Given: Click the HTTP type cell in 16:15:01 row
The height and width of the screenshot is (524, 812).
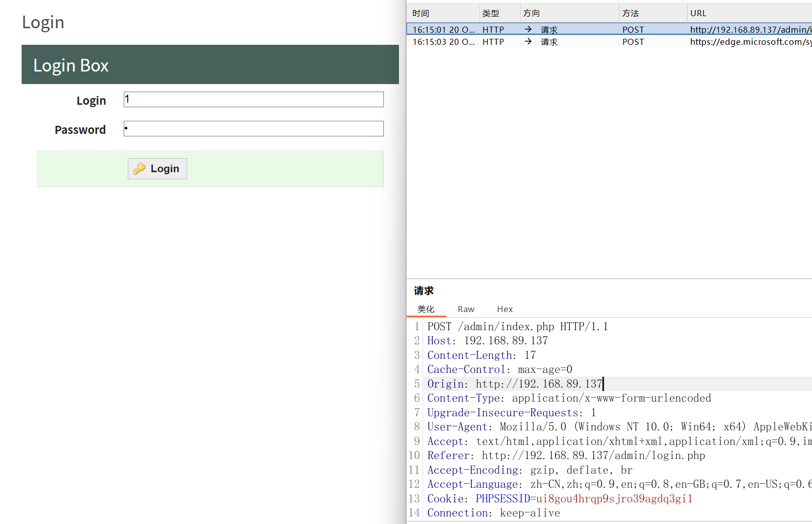Looking at the screenshot, I should click(x=493, y=30).
